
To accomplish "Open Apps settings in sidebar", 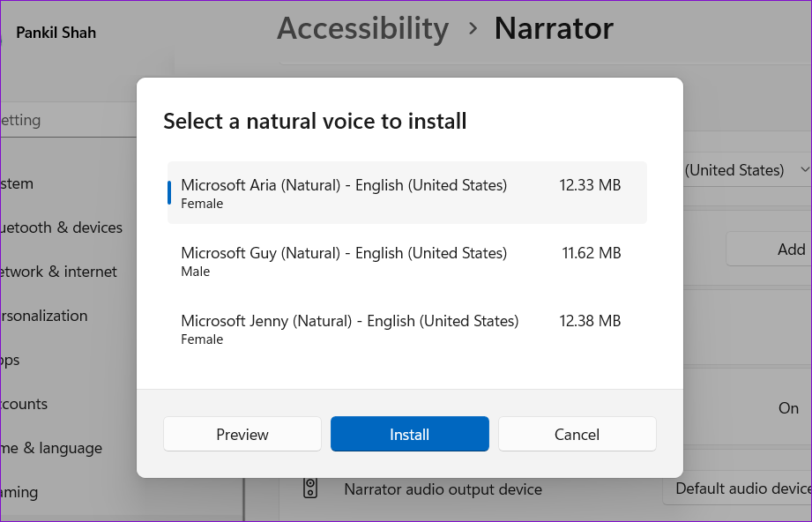I will pyautogui.click(x=10, y=360).
